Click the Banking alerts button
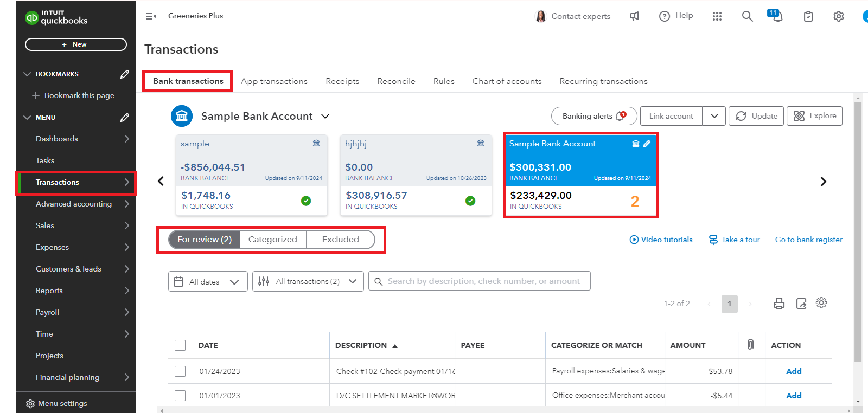868x413 pixels. coord(594,116)
